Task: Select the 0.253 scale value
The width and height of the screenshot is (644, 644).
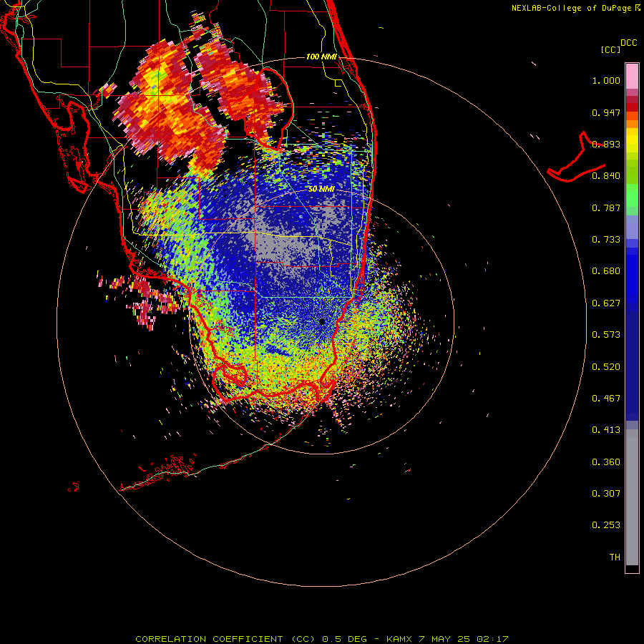Action: [606, 525]
